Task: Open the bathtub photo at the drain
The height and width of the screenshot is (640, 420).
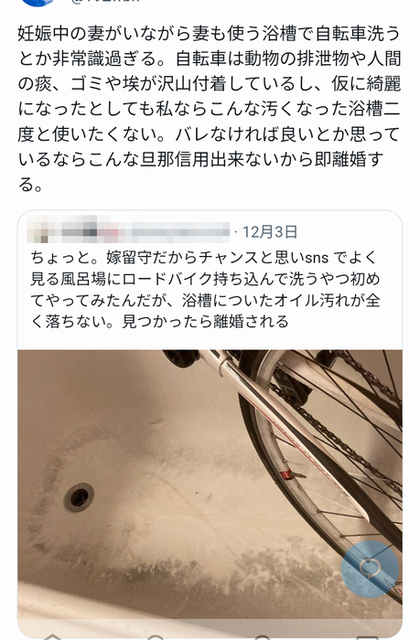Action: click(x=79, y=497)
